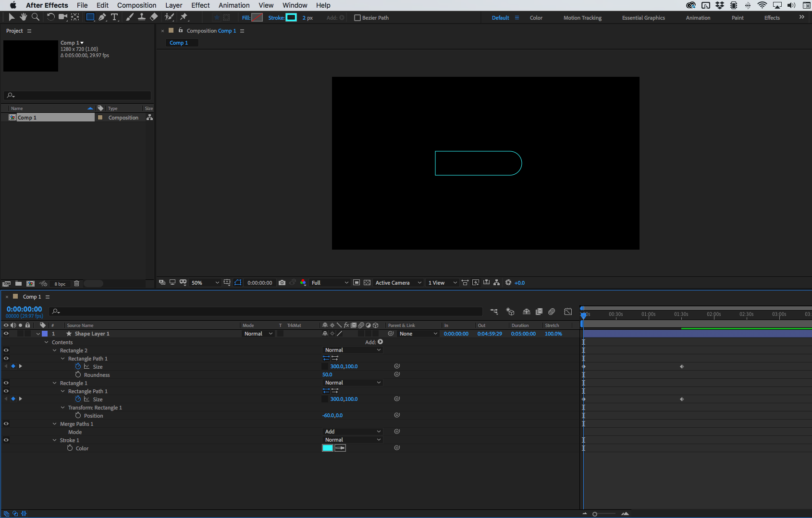Open the Graph Editor
The image size is (812, 518).
[x=567, y=311]
